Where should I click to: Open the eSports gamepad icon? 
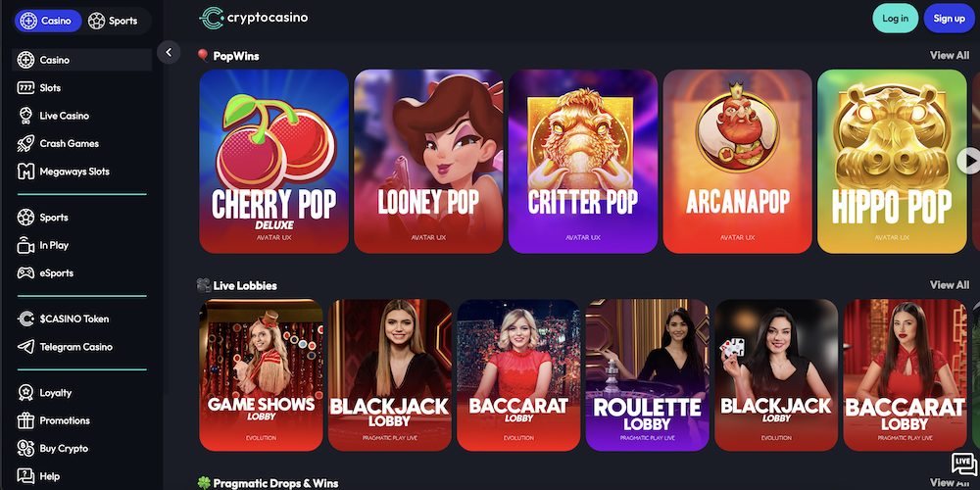point(25,273)
